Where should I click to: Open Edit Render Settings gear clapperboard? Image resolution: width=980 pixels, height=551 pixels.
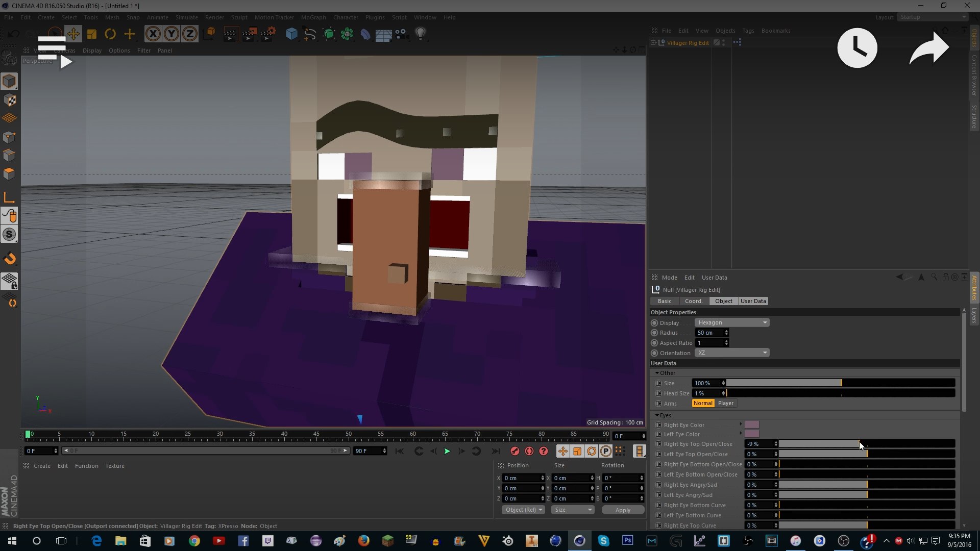(x=268, y=34)
